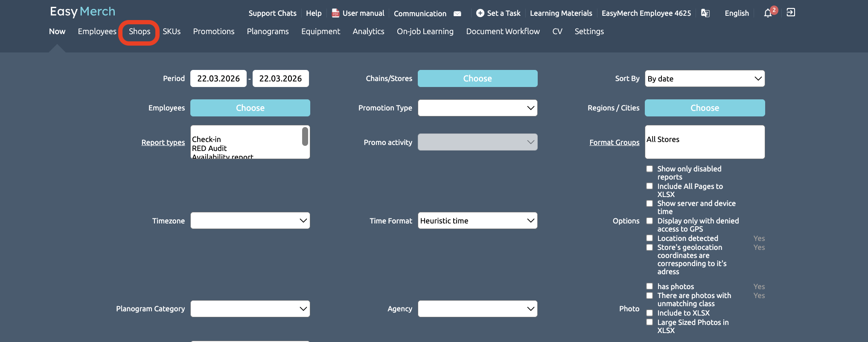This screenshot has width=868, height=342.
Task: Tick Include All Pages to XLSX
Action: click(650, 186)
